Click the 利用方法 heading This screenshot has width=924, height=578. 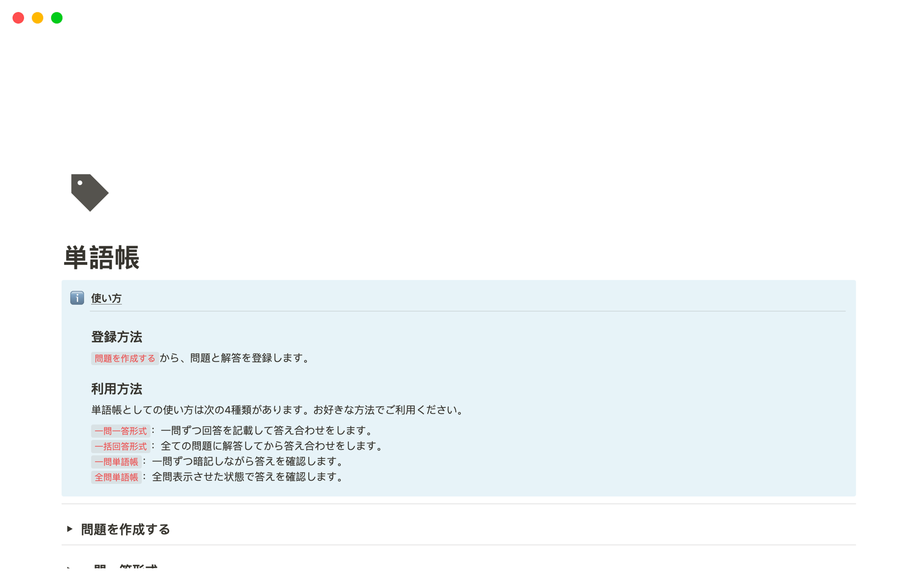(x=116, y=389)
